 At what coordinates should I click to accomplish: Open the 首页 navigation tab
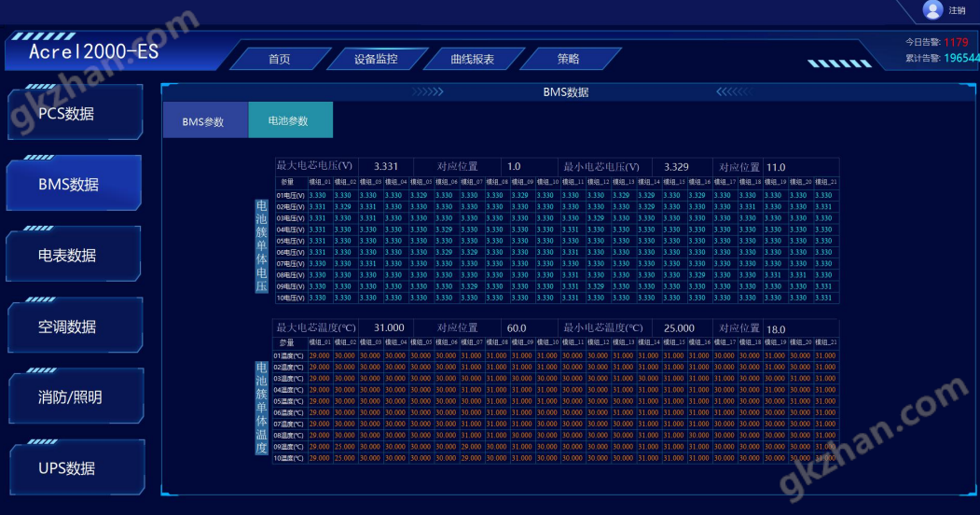pos(280,59)
